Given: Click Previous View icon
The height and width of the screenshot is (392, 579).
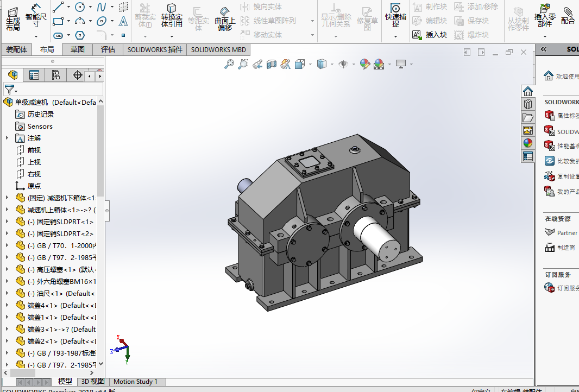Looking at the screenshot, I should pyautogui.click(x=257, y=64).
